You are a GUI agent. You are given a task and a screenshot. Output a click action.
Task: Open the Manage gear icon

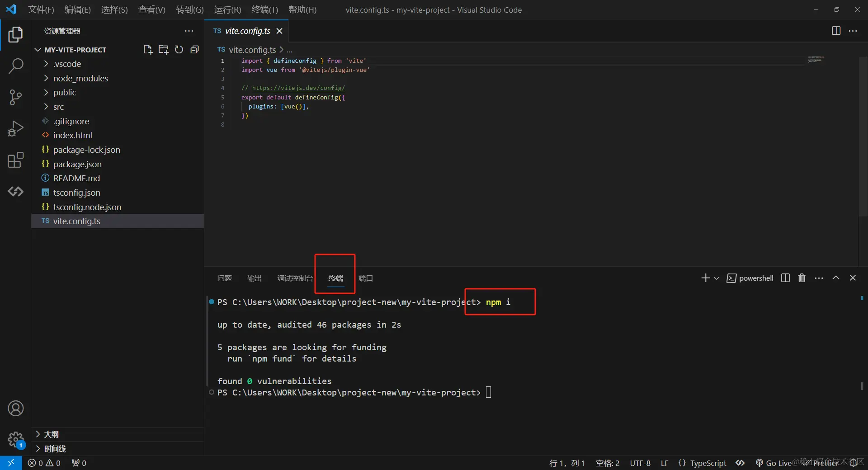click(x=15, y=439)
